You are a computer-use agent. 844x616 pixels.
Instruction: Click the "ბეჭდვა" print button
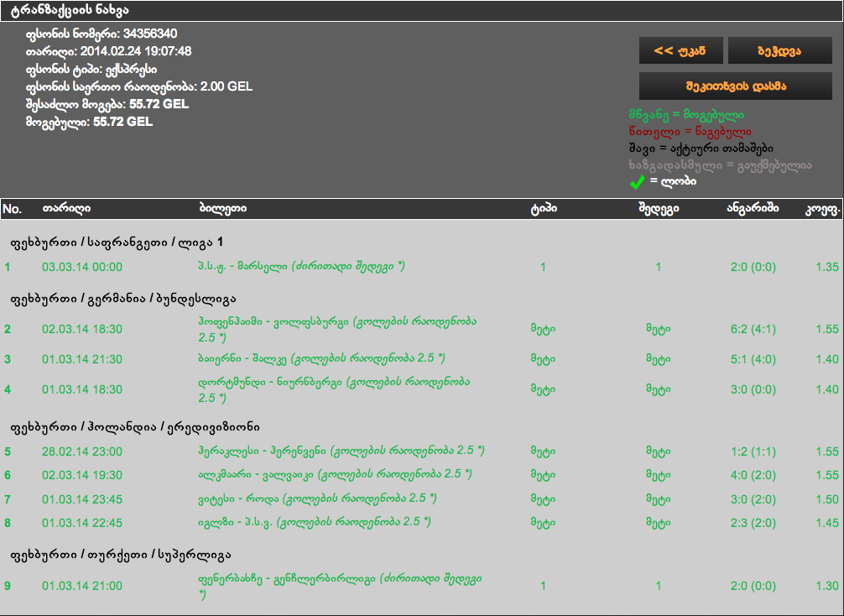click(780, 50)
